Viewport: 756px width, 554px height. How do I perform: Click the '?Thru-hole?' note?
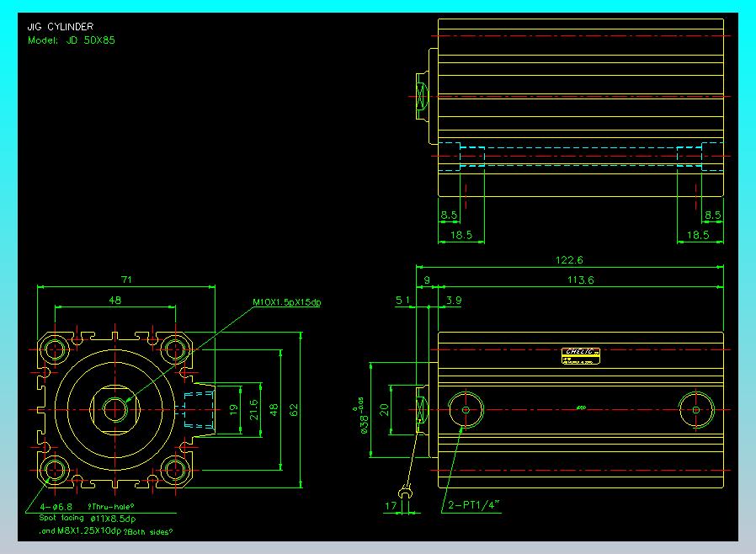click(x=111, y=507)
